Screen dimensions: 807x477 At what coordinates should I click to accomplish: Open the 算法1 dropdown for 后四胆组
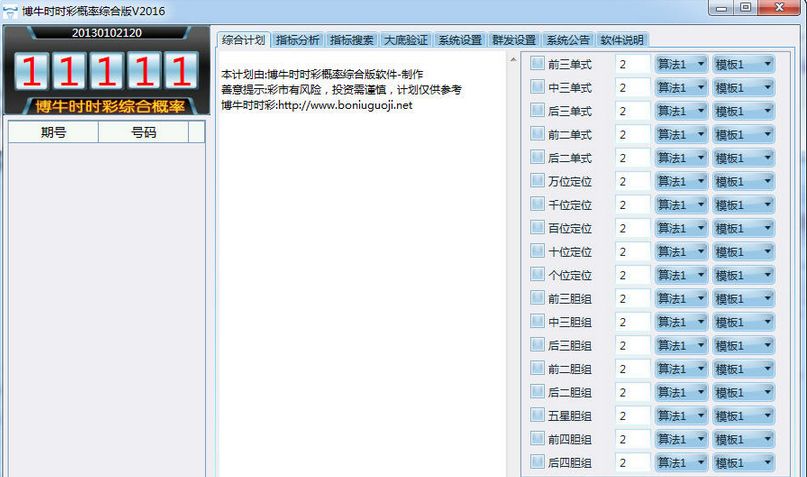tap(681, 463)
